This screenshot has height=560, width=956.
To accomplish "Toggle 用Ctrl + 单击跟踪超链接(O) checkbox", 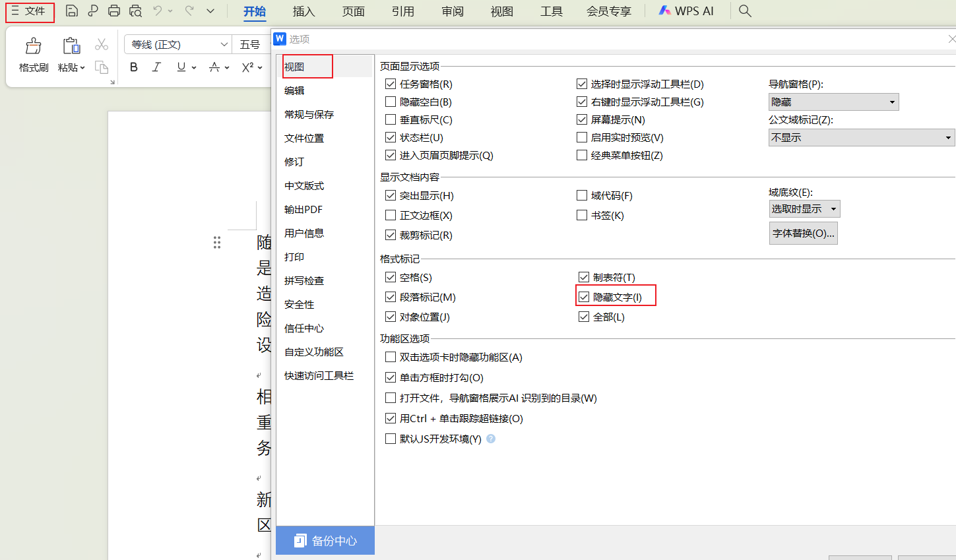I will (391, 418).
